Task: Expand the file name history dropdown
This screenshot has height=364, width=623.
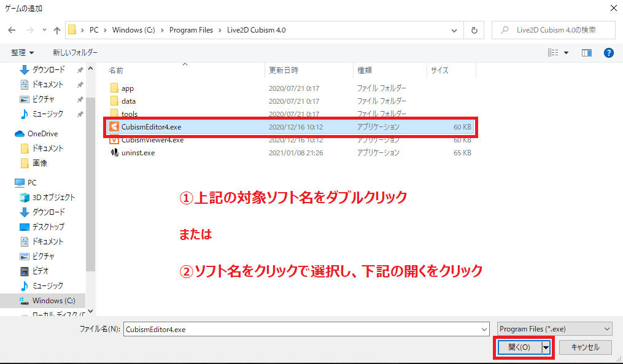Action: point(484,329)
